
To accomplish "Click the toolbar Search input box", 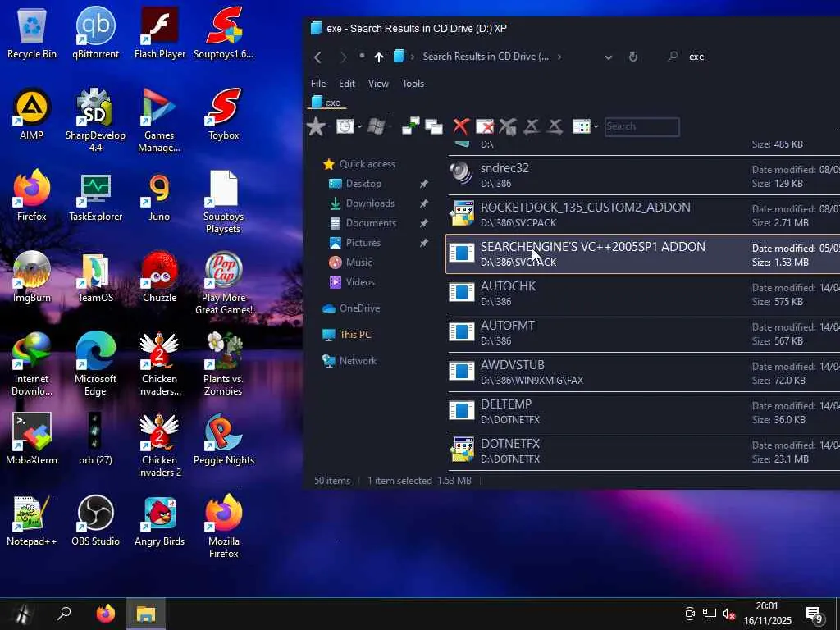I will click(x=641, y=127).
